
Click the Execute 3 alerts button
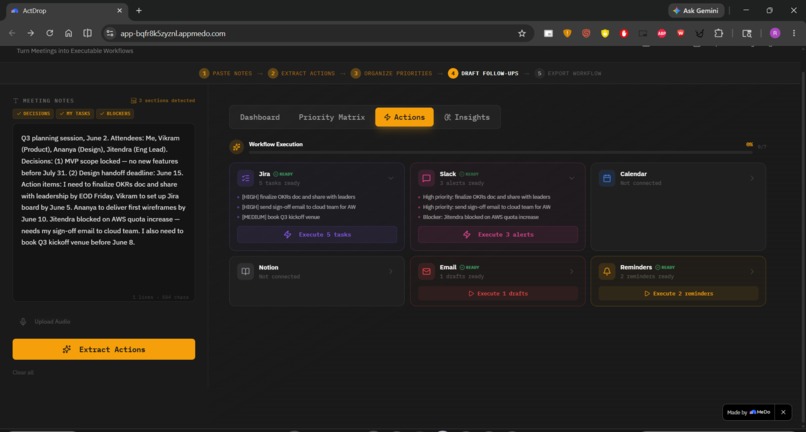tap(498, 235)
